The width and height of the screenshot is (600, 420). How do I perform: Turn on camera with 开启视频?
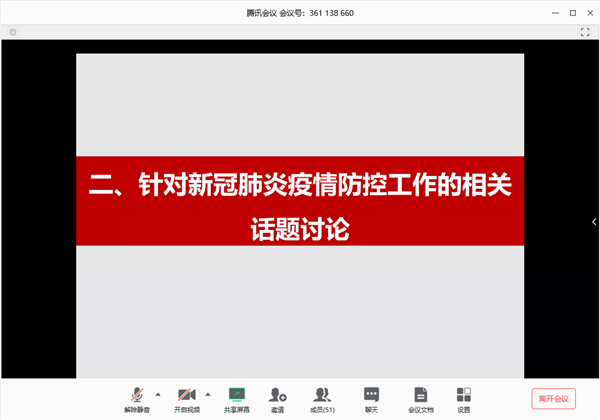point(186,397)
